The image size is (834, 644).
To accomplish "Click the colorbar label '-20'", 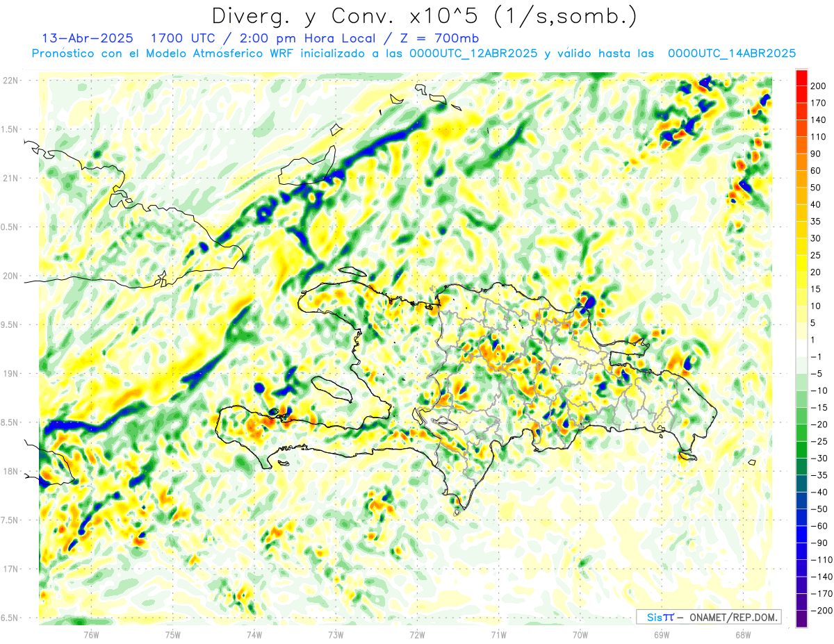I will point(820,424).
